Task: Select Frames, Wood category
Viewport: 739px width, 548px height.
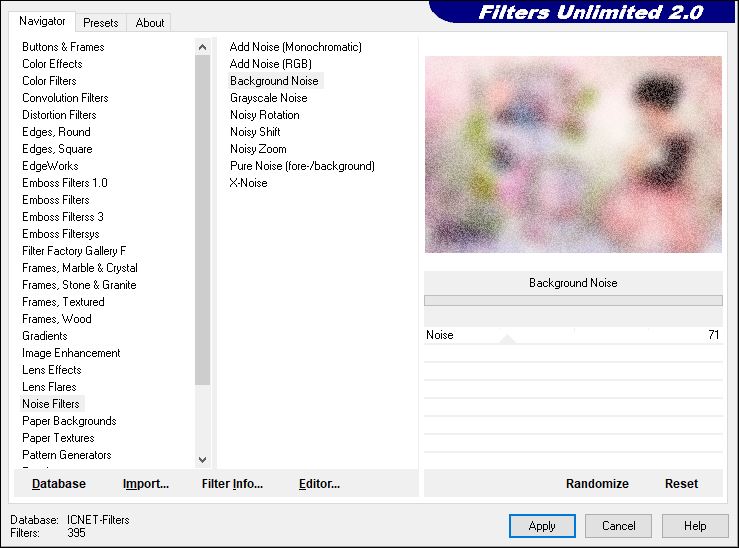Action: coord(57,319)
